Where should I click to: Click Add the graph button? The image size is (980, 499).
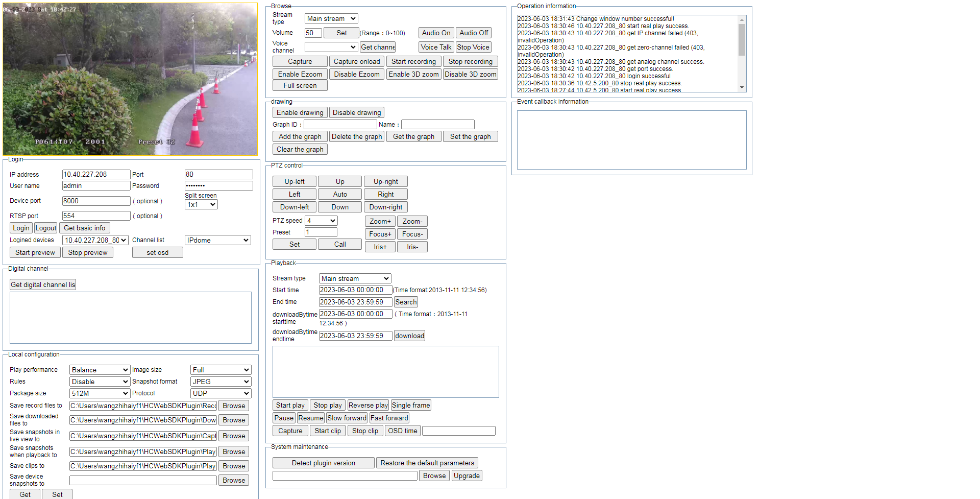point(300,136)
